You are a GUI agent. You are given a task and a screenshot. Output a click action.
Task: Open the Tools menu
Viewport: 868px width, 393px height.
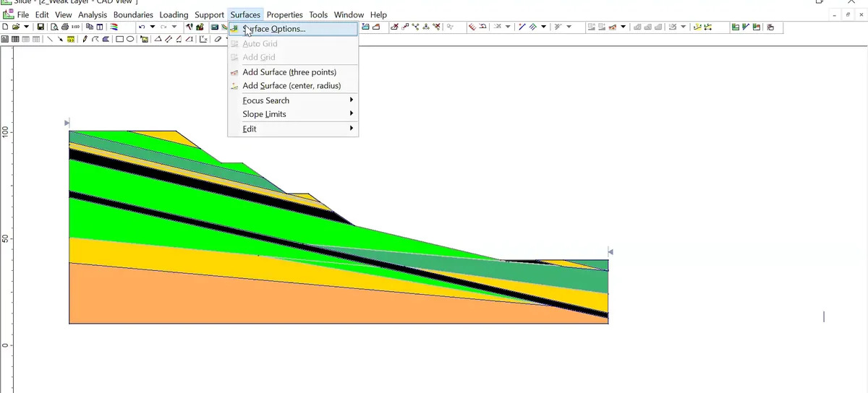(318, 14)
